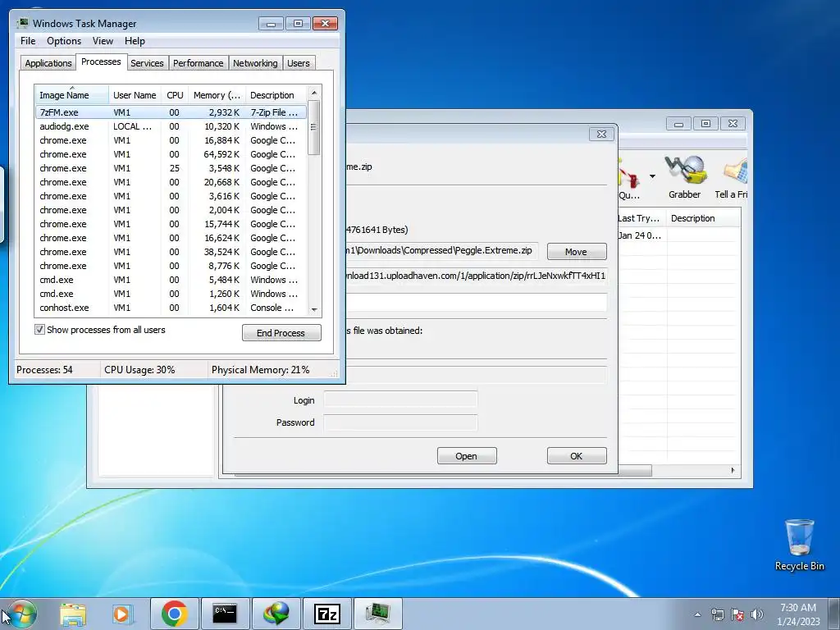Viewport: 840px width, 630px height.
Task: Open the View menu in Task Manager
Action: coord(103,41)
